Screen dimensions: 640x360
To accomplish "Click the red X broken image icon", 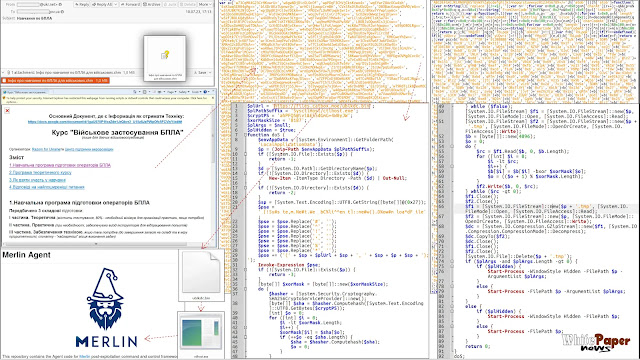I will pyautogui.click(x=7, y=111).
